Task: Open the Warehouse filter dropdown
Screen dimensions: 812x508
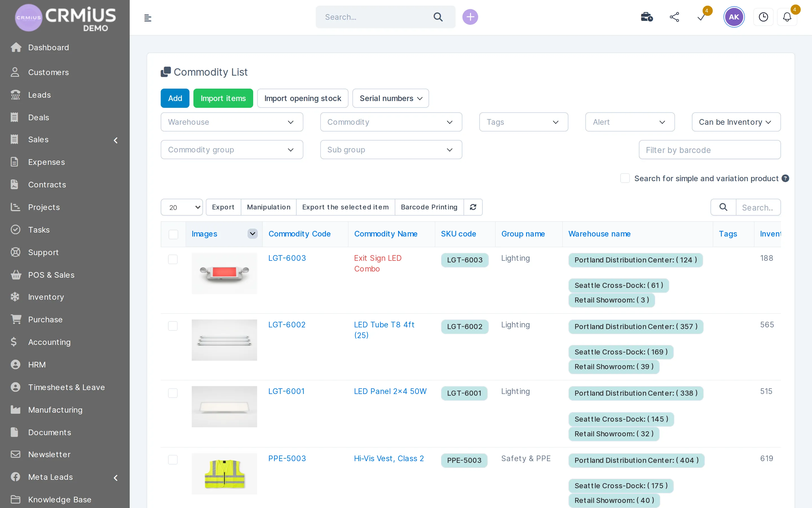Action: pyautogui.click(x=232, y=122)
